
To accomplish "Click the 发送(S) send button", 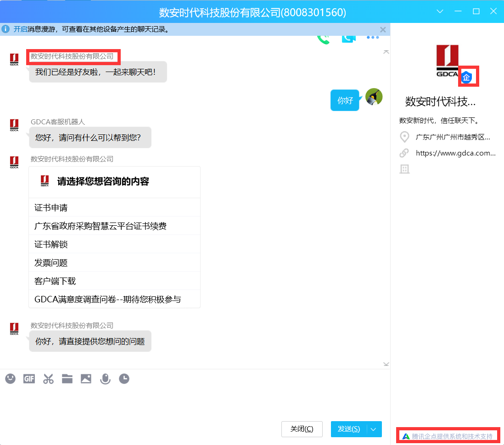I will [348, 429].
